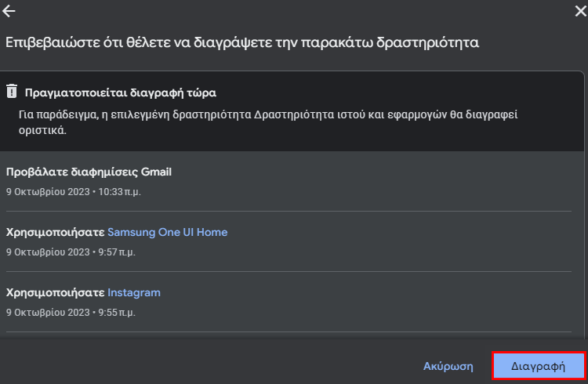Go back using the left arrow icon
This screenshot has height=384, width=588.
[x=9, y=11]
